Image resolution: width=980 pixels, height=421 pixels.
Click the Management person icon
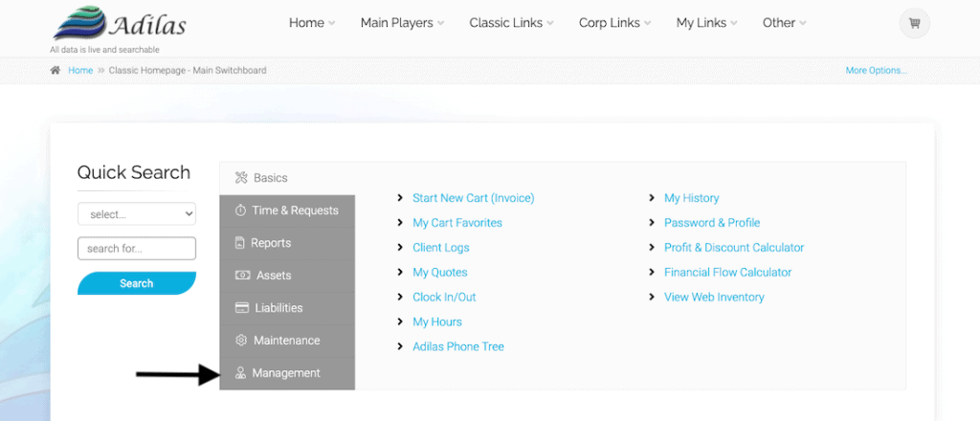pos(240,373)
